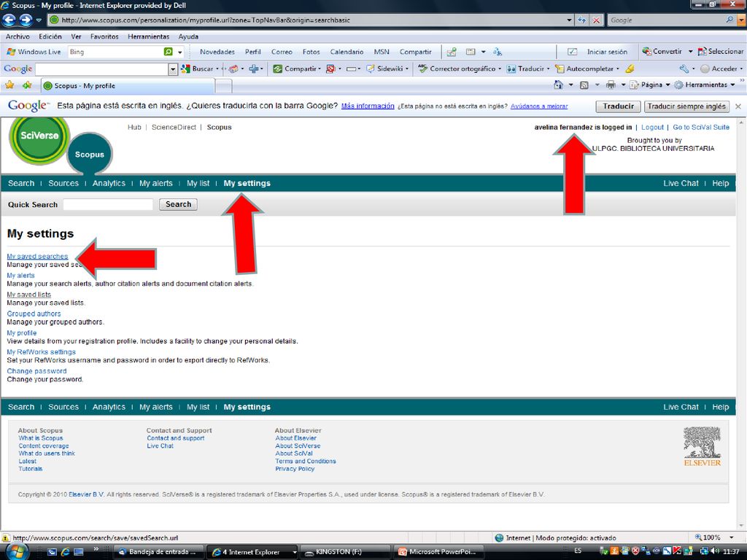Open Ayuda menu
747x560 pixels.
(x=188, y=36)
